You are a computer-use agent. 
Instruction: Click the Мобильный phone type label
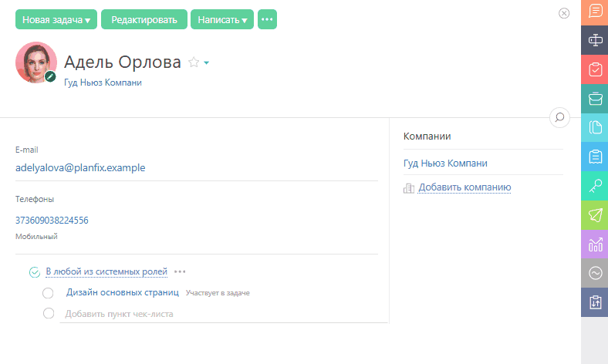click(36, 237)
